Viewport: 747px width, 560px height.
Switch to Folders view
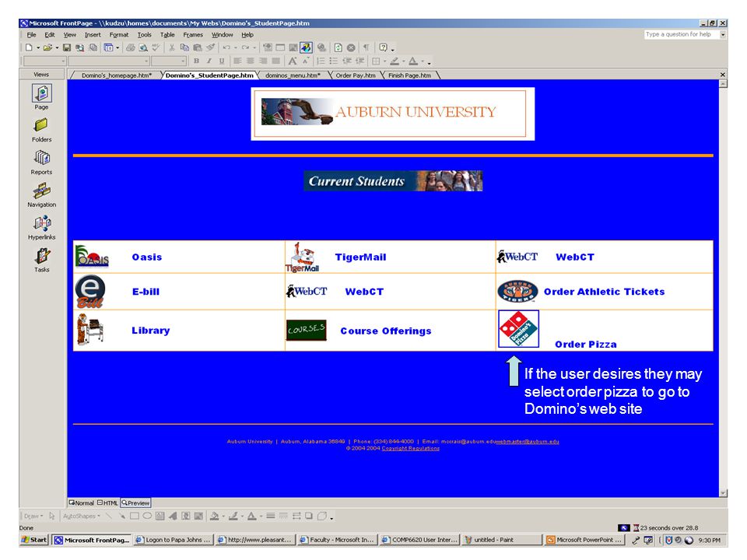(x=41, y=130)
